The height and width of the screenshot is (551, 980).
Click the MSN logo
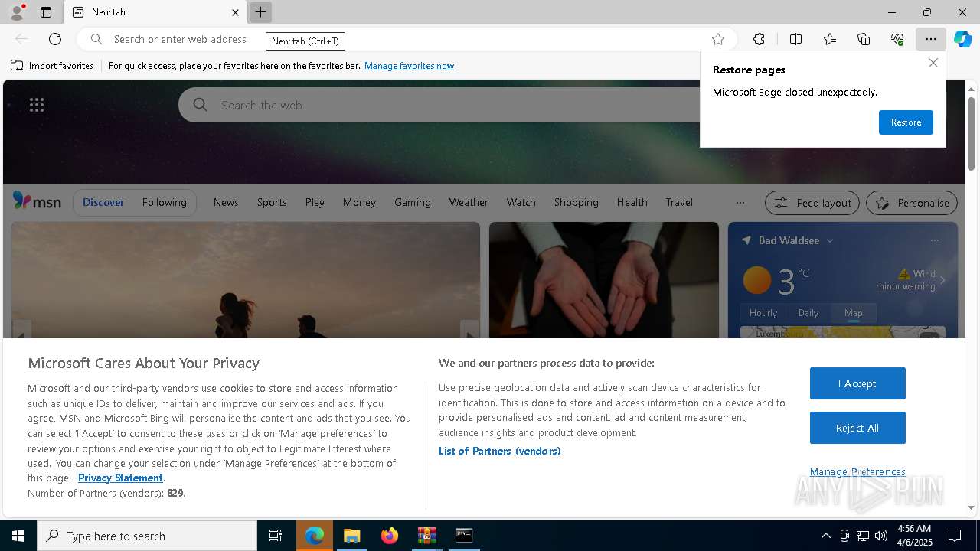[x=37, y=201]
